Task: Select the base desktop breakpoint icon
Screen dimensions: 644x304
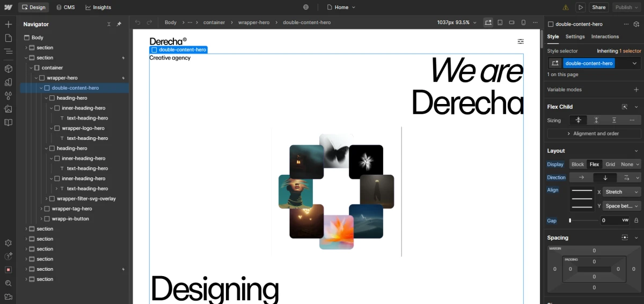Action: 488,23
